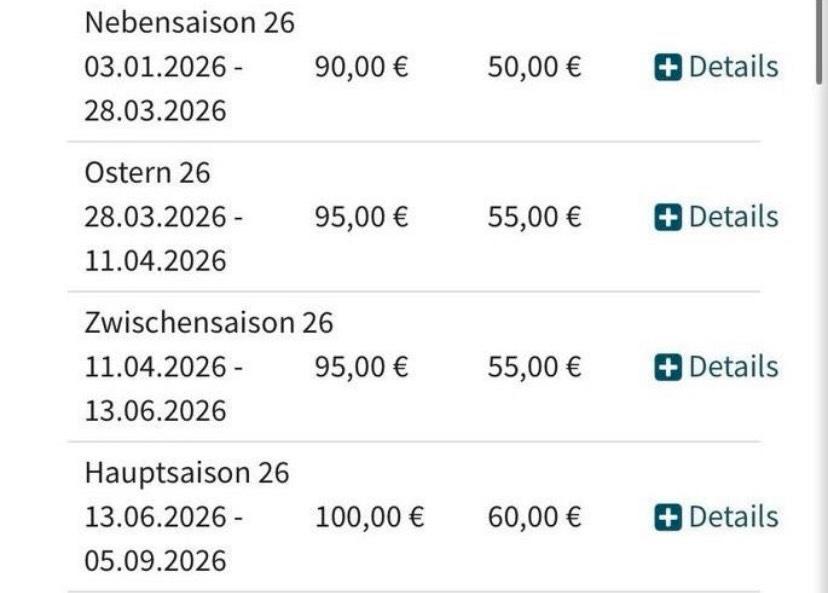Click the Zwischensaison end date 13.06.2026
Screen dimensions: 828x593
155,410
